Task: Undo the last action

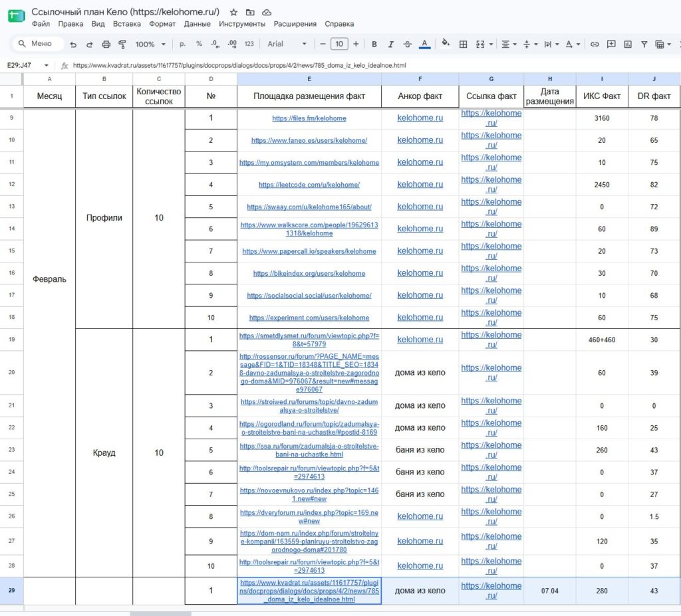Action: [x=73, y=44]
